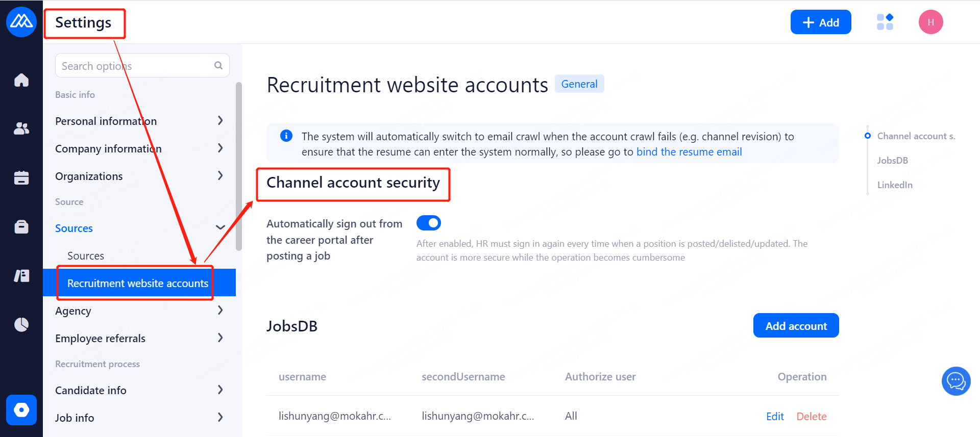Image resolution: width=980 pixels, height=437 pixels.
Task: Click the home icon in left sidebar
Action: point(21,80)
